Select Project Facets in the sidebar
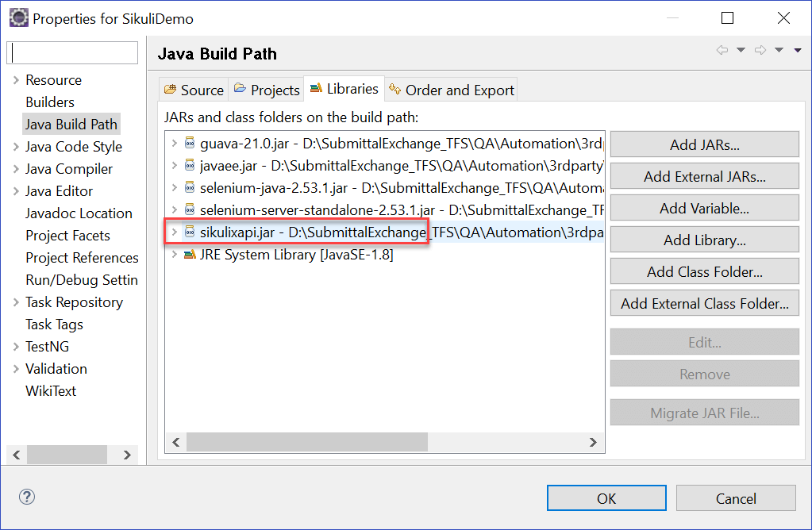 pos(67,236)
